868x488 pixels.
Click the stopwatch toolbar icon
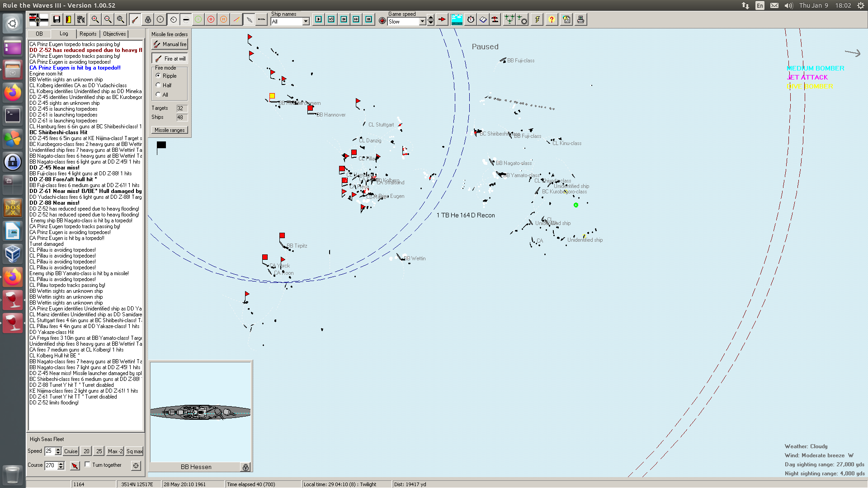471,19
